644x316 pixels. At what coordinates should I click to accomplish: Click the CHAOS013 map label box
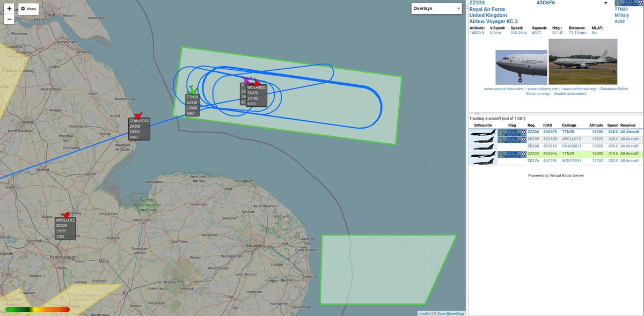click(x=139, y=129)
